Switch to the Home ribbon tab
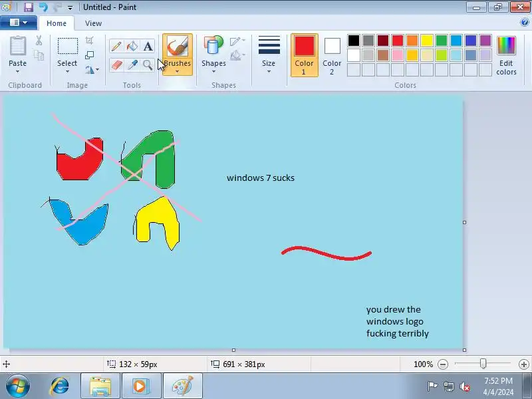This screenshot has width=532, height=399. [x=57, y=23]
